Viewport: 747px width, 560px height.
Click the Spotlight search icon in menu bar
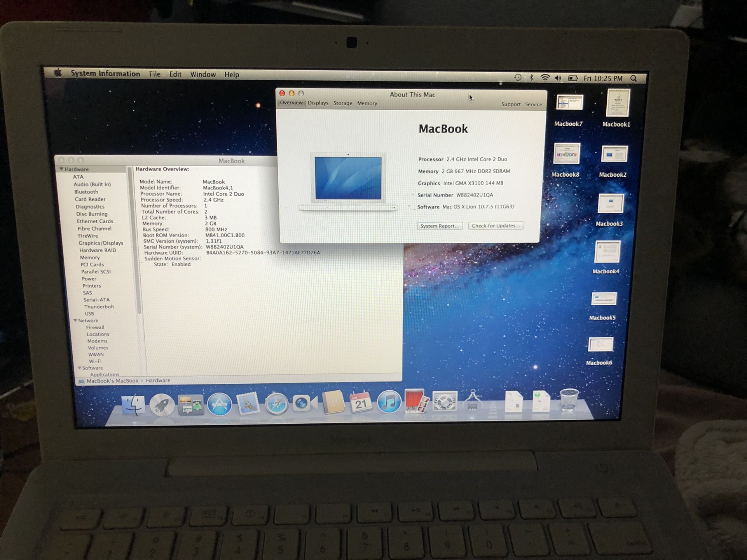tap(634, 78)
